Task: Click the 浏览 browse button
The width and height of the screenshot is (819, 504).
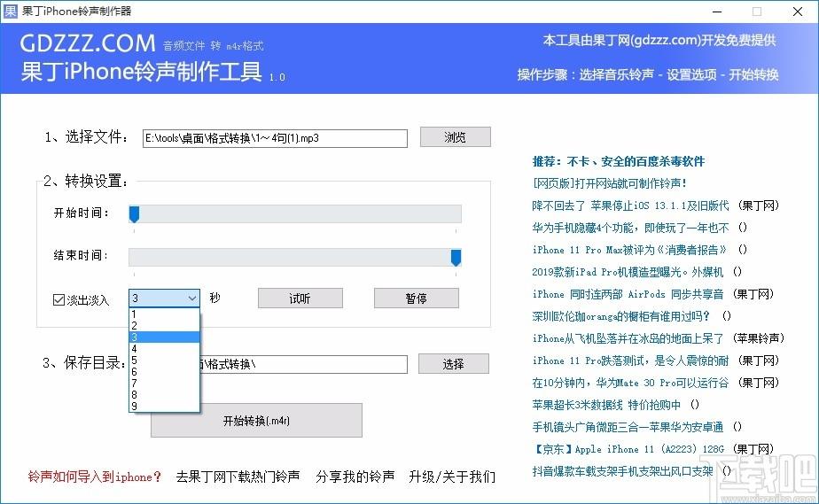Action: click(455, 137)
